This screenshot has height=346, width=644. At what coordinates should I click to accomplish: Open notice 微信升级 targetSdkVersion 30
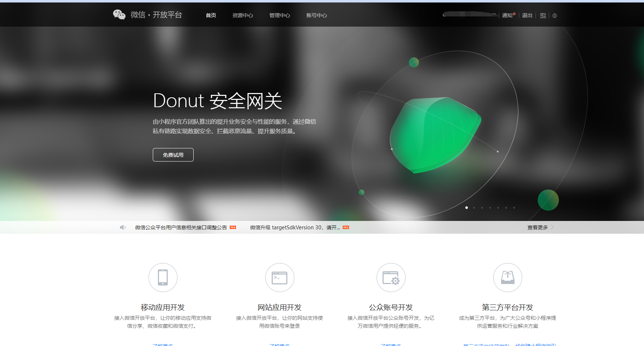[x=295, y=228]
